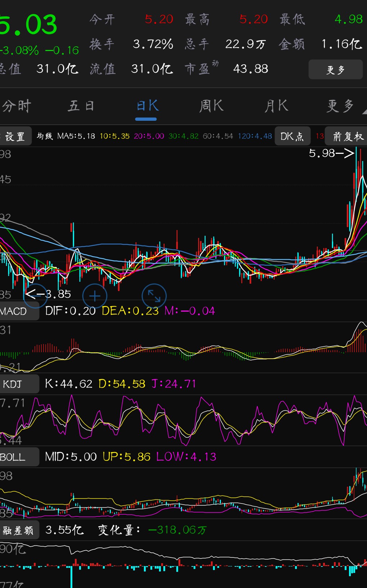Tap the 最低 value 4.98

pyautogui.click(x=349, y=19)
